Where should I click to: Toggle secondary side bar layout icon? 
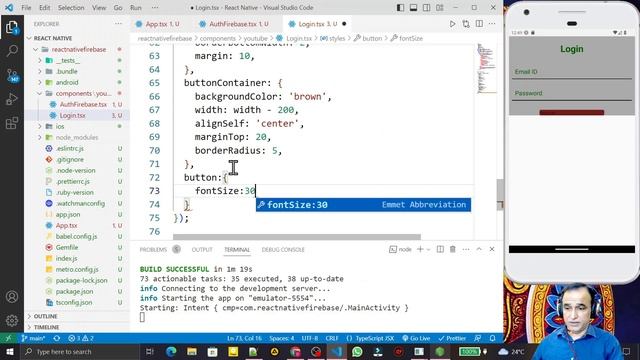pos(427,8)
